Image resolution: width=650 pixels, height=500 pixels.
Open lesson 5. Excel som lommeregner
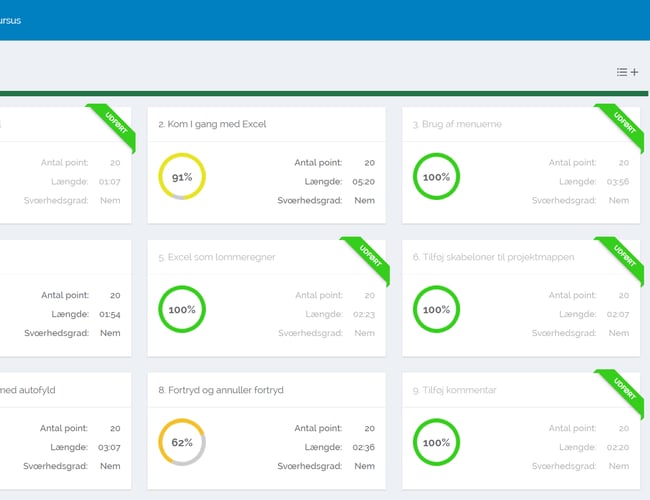pos(221,257)
